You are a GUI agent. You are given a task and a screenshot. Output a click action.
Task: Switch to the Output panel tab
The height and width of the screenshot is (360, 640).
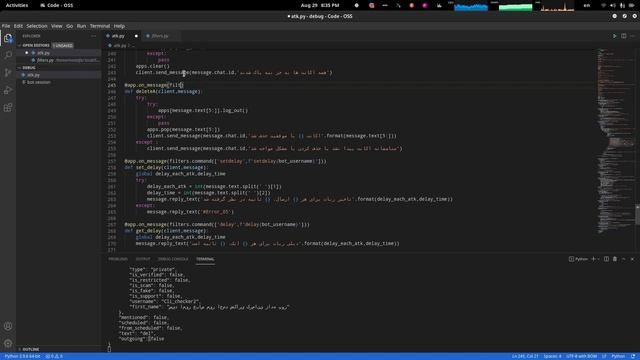[x=143, y=259]
